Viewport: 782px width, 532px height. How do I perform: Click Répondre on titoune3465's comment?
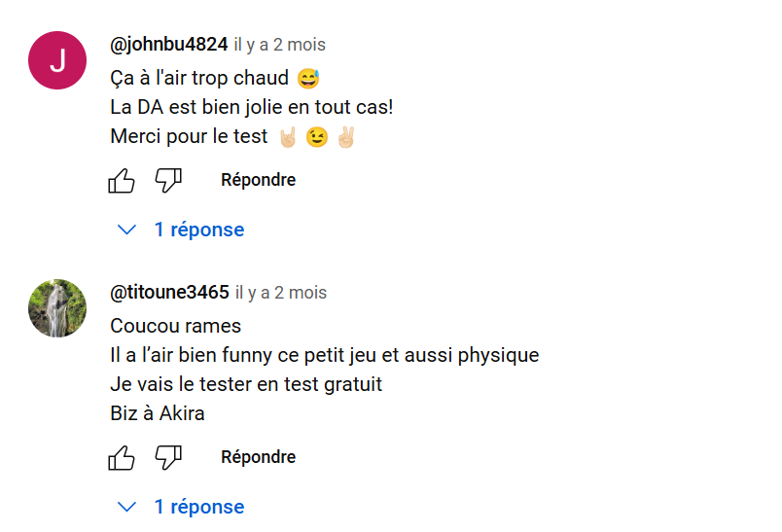pos(259,457)
